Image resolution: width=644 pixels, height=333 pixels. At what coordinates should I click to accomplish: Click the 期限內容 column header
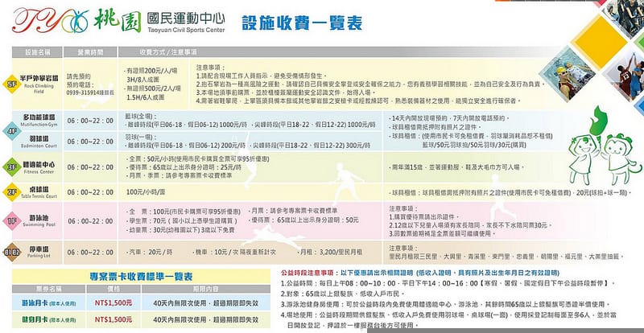click(206, 289)
